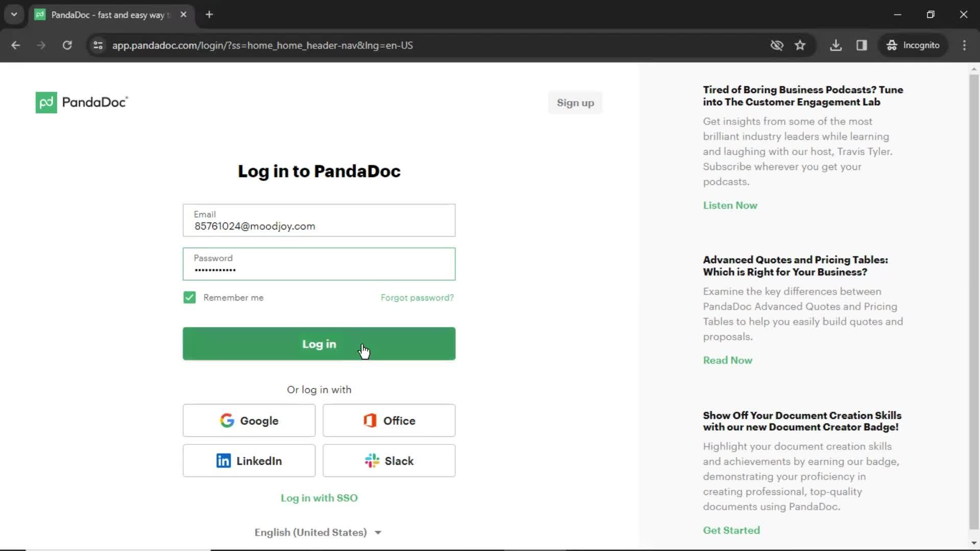Enable Remember me toggle checkbox
Screen dimensions: 980x551
(189, 297)
